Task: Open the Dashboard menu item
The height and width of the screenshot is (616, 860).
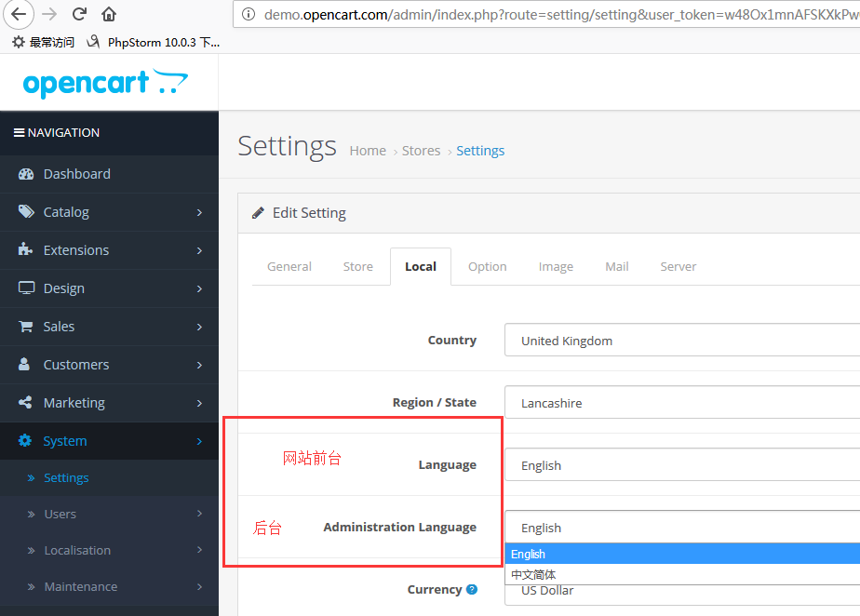Action: click(109, 174)
